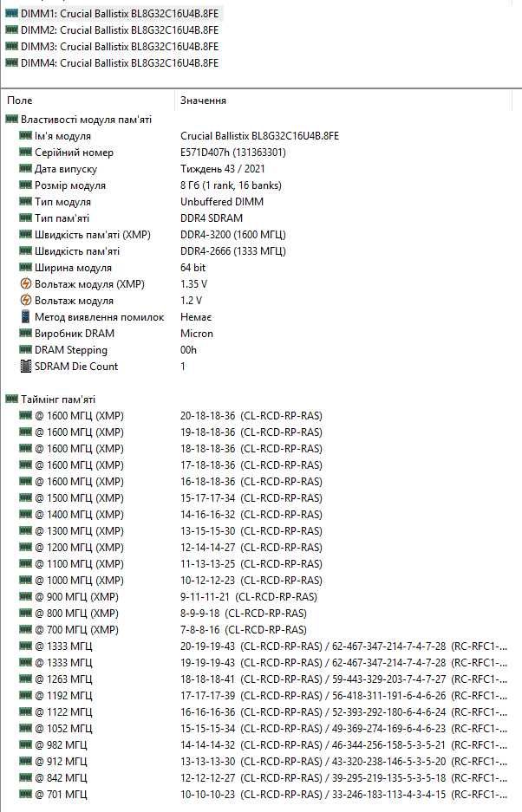Select 'Таймінг пам'яті' group row
522x812 pixels.
pyautogui.click(x=50, y=400)
